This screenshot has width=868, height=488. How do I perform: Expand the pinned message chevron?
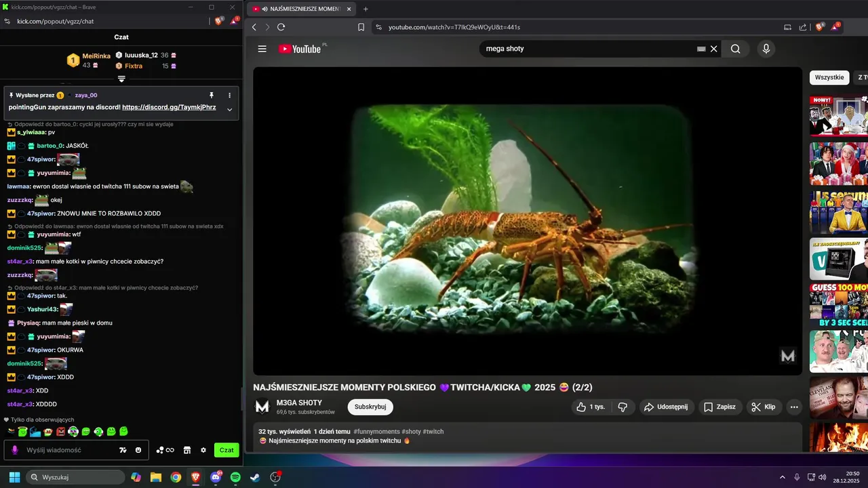click(x=229, y=110)
